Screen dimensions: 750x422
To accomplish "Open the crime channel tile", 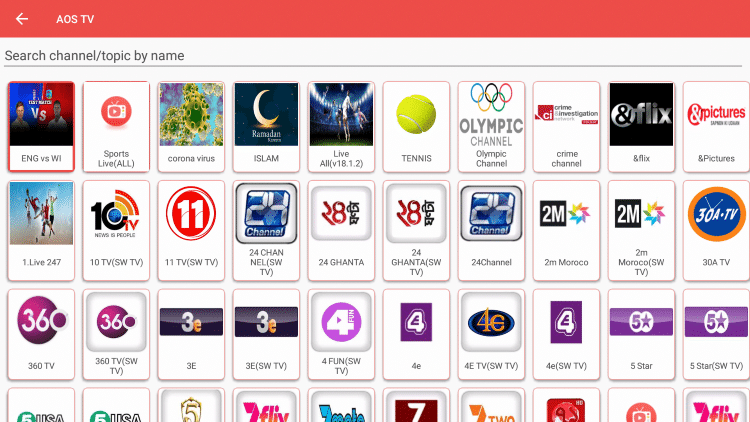I will [x=566, y=126].
